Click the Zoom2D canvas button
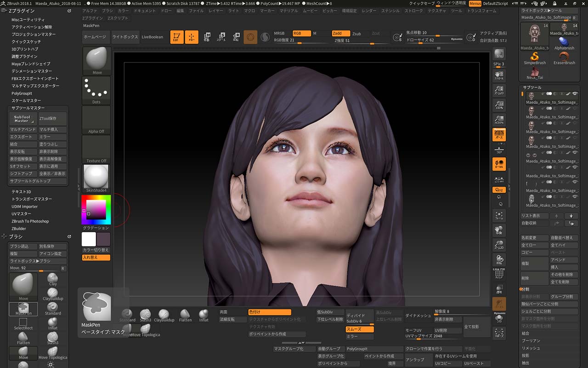The image size is (588, 368). click(x=499, y=91)
